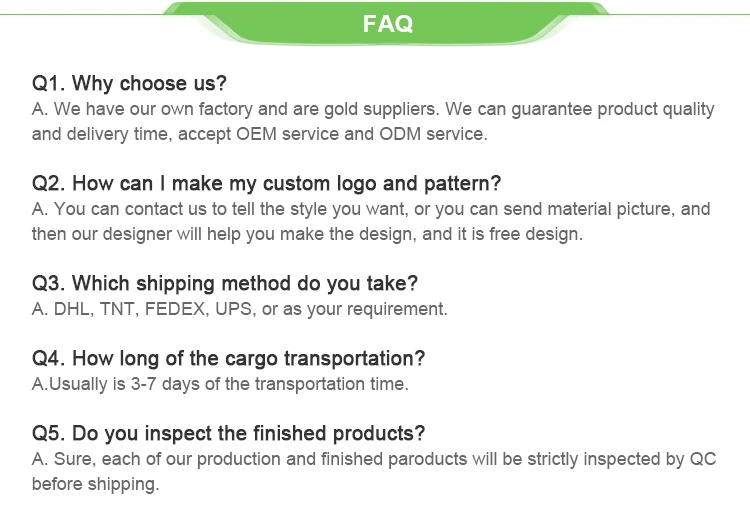Select Q3 Which shipping method question

(x=225, y=284)
